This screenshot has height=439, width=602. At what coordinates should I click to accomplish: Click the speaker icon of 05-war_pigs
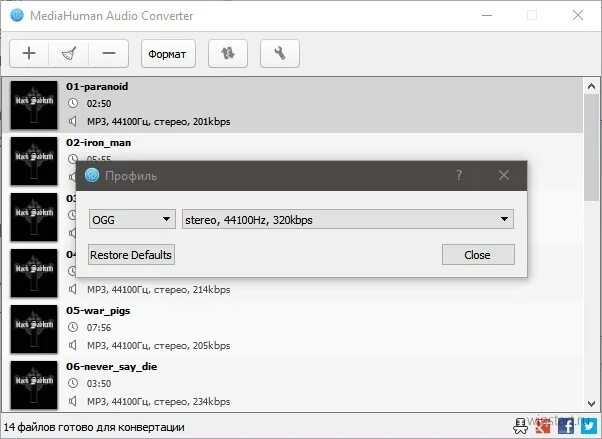(x=73, y=345)
